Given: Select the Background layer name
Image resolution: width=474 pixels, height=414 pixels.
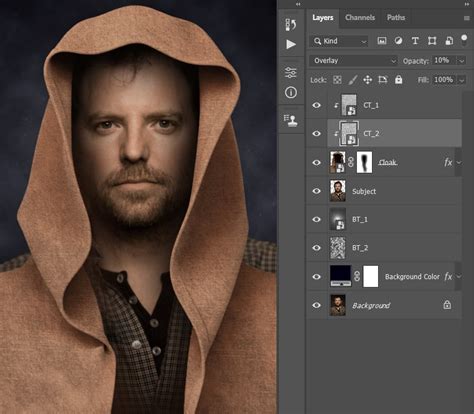Looking at the screenshot, I should click(x=371, y=305).
